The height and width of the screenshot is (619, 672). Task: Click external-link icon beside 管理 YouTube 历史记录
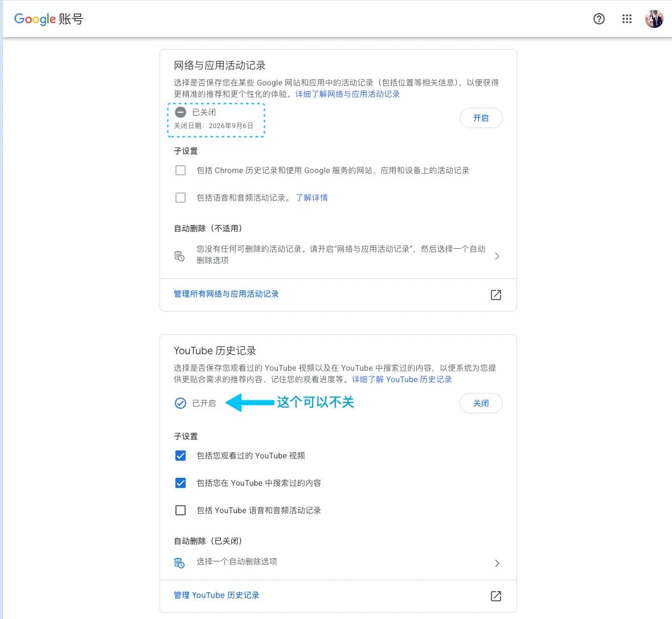(496, 596)
